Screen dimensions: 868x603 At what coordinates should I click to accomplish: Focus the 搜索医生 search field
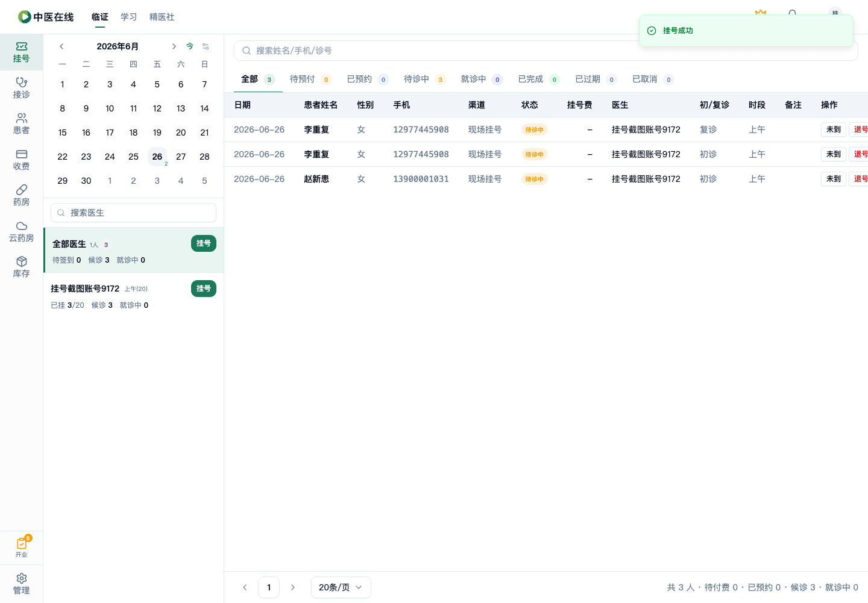133,213
